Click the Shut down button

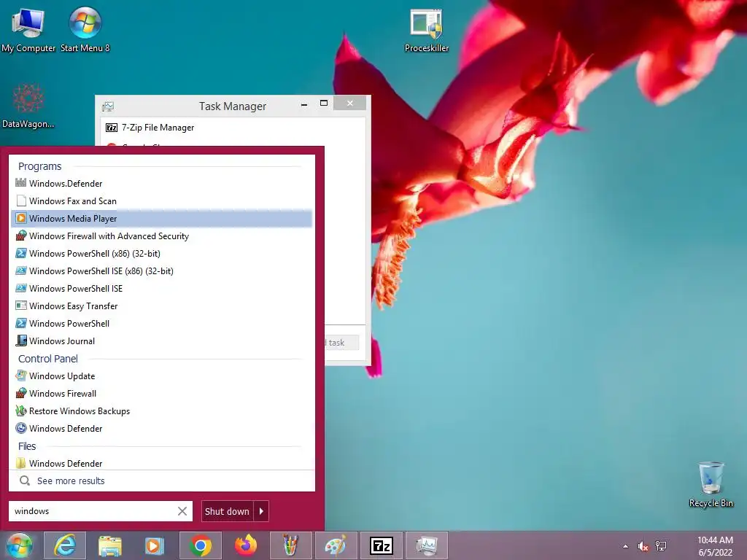point(228,511)
